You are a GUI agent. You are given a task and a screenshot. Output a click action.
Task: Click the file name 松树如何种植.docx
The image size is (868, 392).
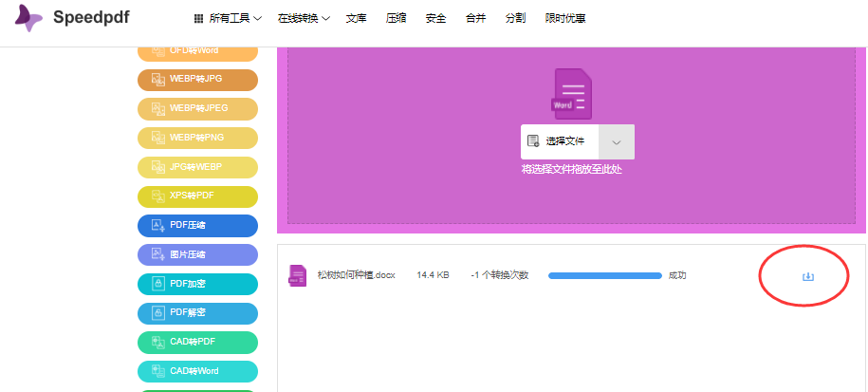pyautogui.click(x=357, y=275)
